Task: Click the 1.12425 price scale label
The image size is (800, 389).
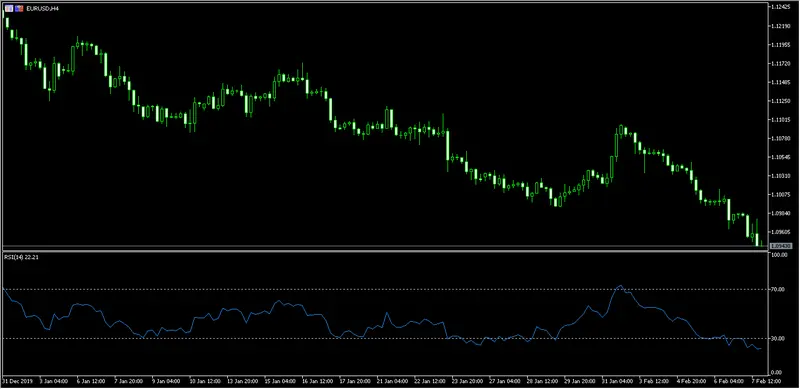Action: coord(780,7)
